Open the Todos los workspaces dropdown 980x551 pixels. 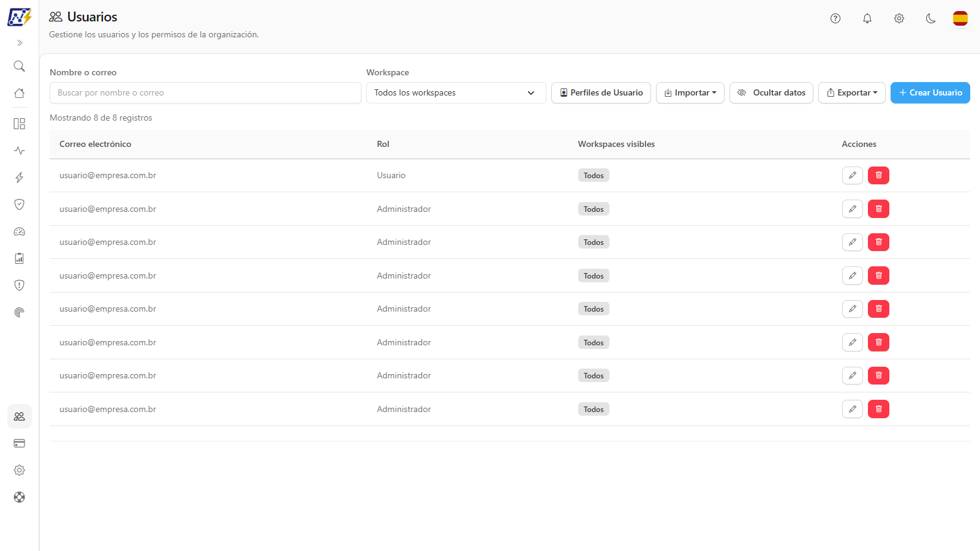pyautogui.click(x=456, y=93)
